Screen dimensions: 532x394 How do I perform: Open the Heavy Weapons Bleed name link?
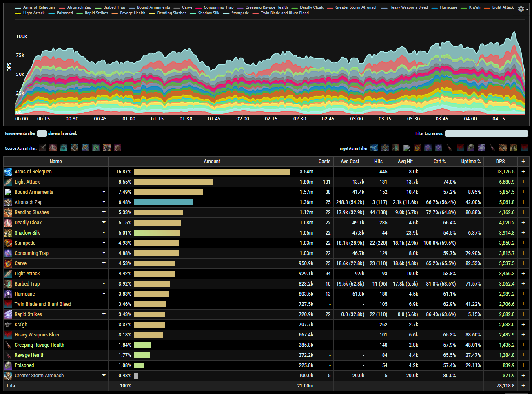pyautogui.click(x=38, y=335)
